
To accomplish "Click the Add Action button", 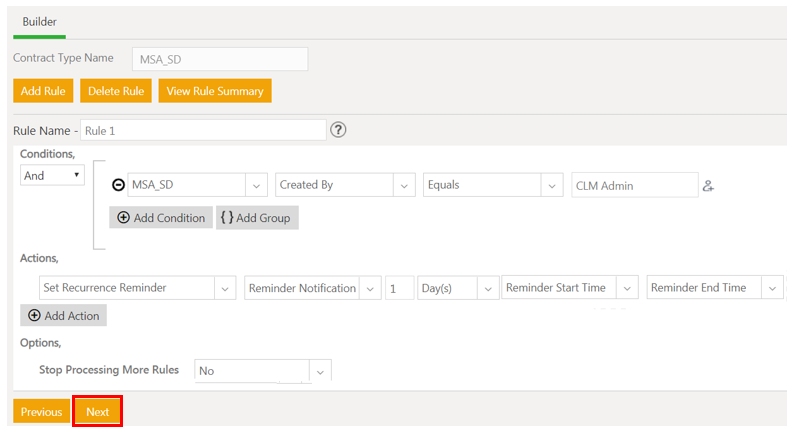I will 64,315.
